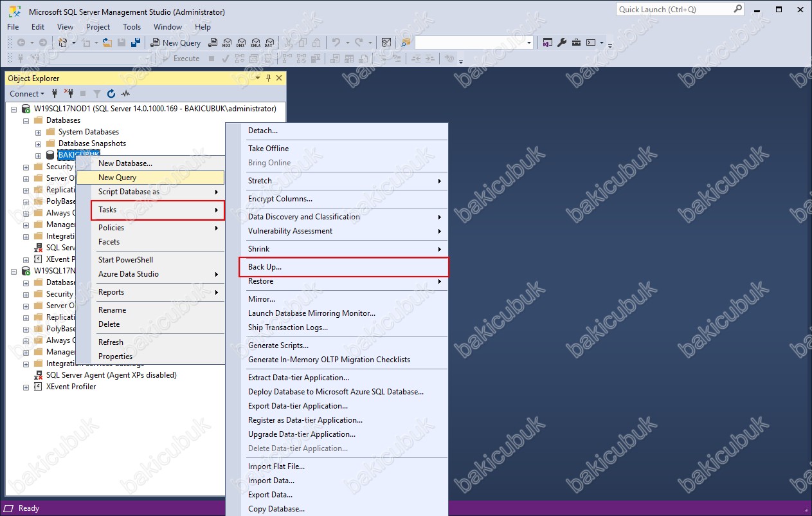Image resolution: width=812 pixels, height=516 pixels.
Task: Collapse the W19SQL17NOD1 server node
Action: tap(14, 109)
